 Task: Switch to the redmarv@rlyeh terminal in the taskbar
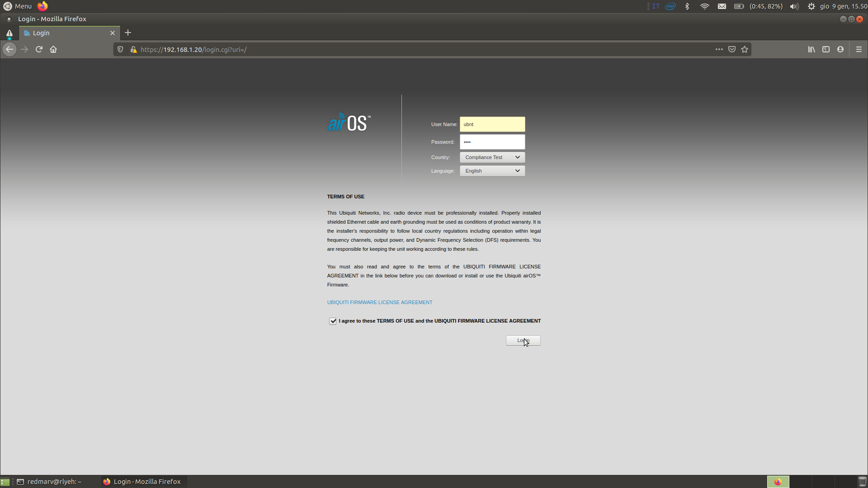click(50, 482)
